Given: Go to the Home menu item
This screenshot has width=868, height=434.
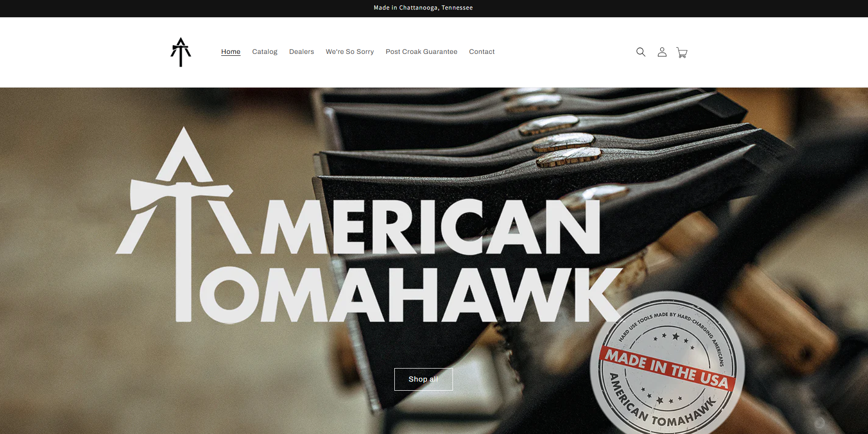Looking at the screenshot, I should pyautogui.click(x=231, y=51).
